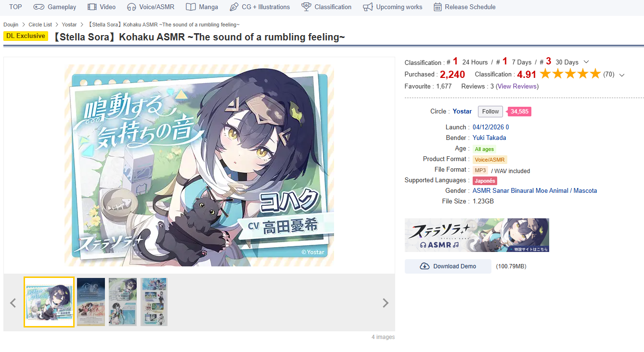Click the Download Demo cloud icon

pyautogui.click(x=425, y=266)
